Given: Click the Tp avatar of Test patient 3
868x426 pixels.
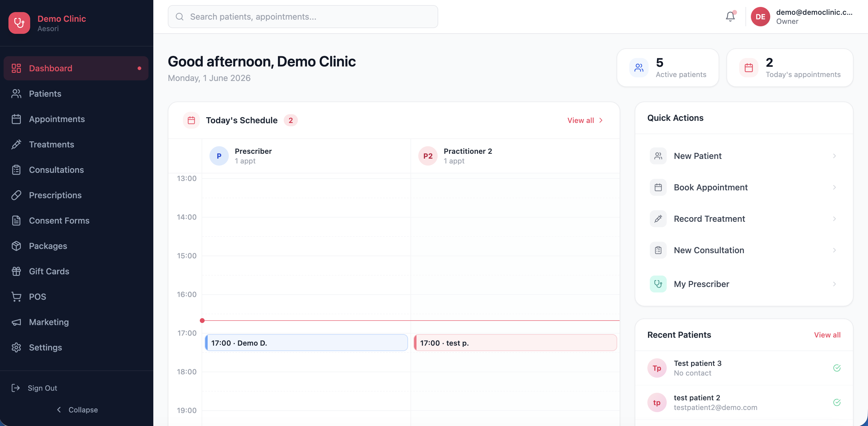Looking at the screenshot, I should coord(657,368).
